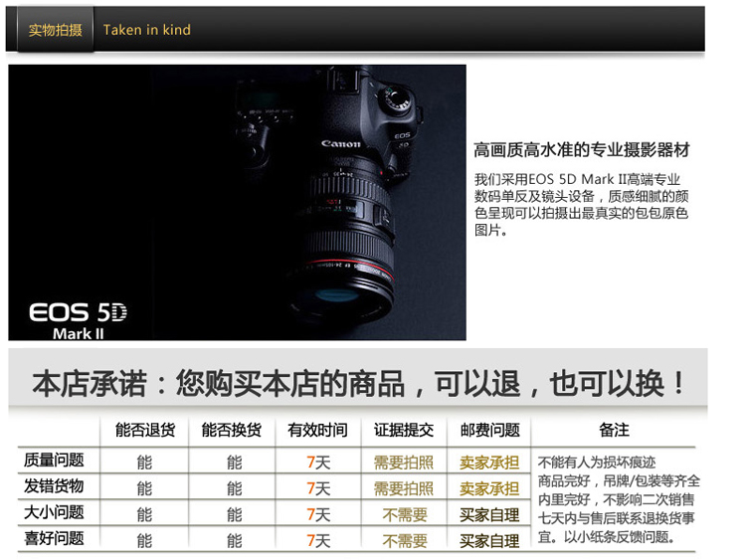The image size is (746, 560).
Task: Click the '备注' column header
Action: coord(614,430)
